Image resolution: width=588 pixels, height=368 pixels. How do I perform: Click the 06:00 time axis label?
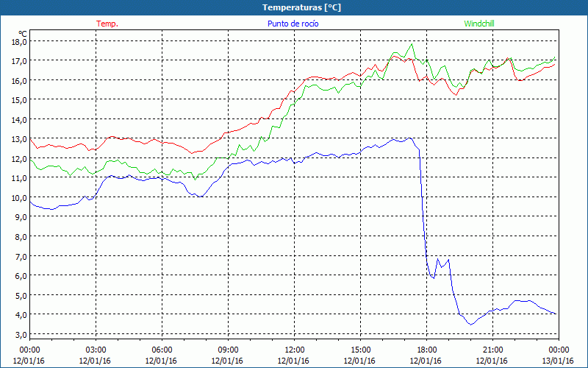pyautogui.click(x=162, y=350)
